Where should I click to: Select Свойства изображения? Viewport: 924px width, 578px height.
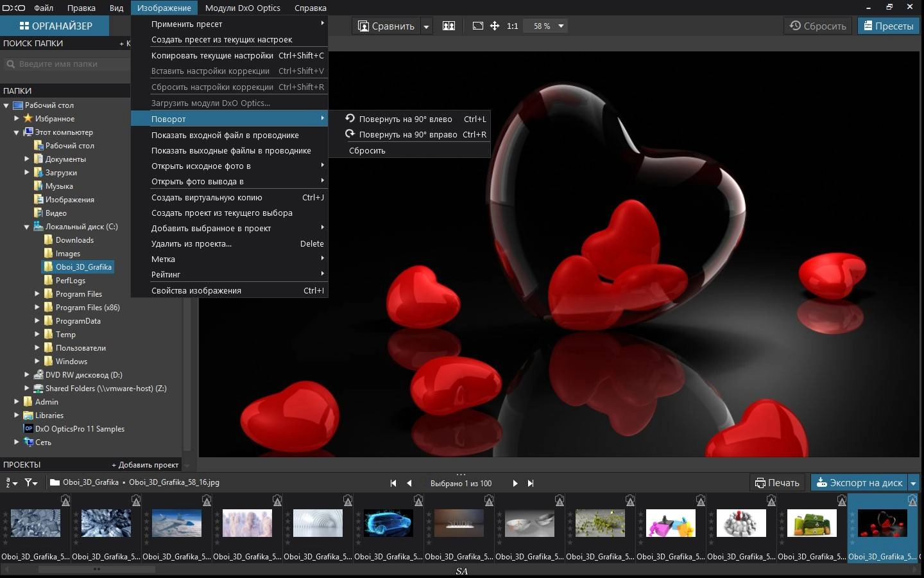click(230, 290)
